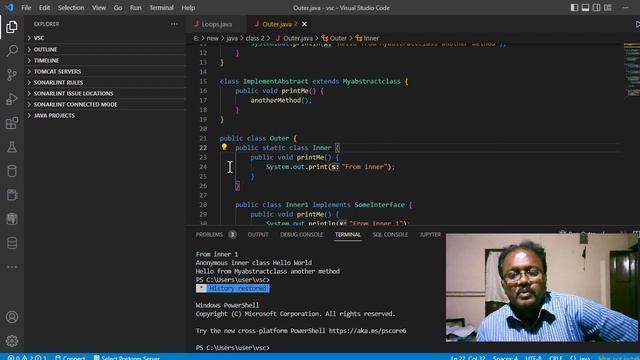Open the Testing flask icon

click(x=12, y=147)
